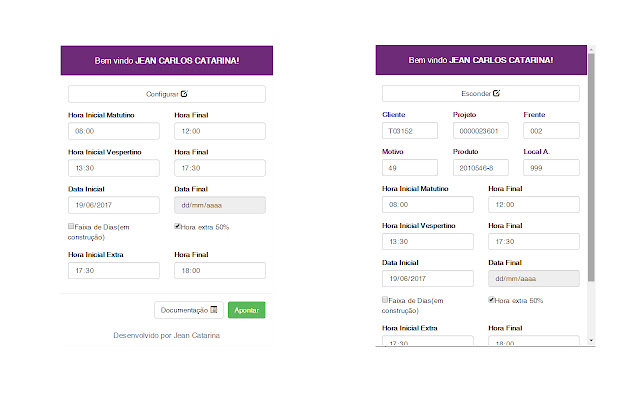The image size is (640, 400).
Task: Click the Local A. field showing 999
Action: click(x=551, y=167)
